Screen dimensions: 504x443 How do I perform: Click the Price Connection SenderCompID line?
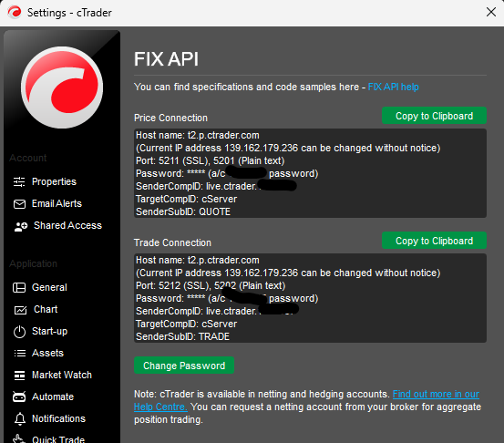(x=216, y=186)
